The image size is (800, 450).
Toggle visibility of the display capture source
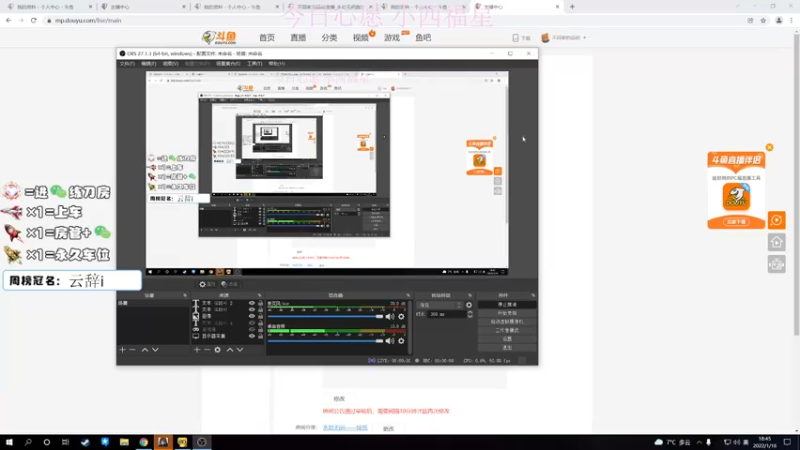252,336
